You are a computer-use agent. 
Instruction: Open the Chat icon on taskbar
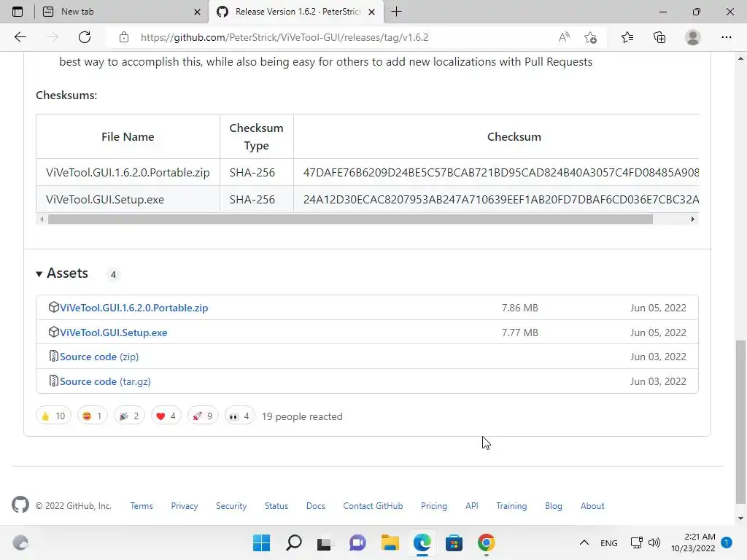357,542
